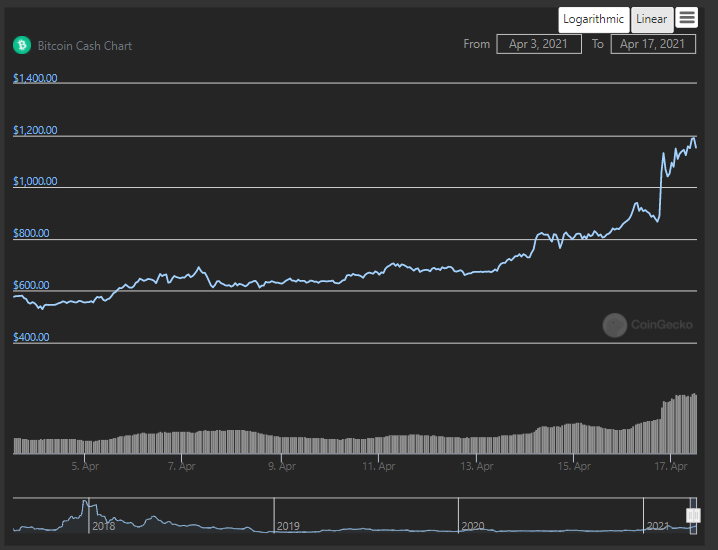Switch chart to Logarithmic scale
Screen dimensions: 718x550
593,19
